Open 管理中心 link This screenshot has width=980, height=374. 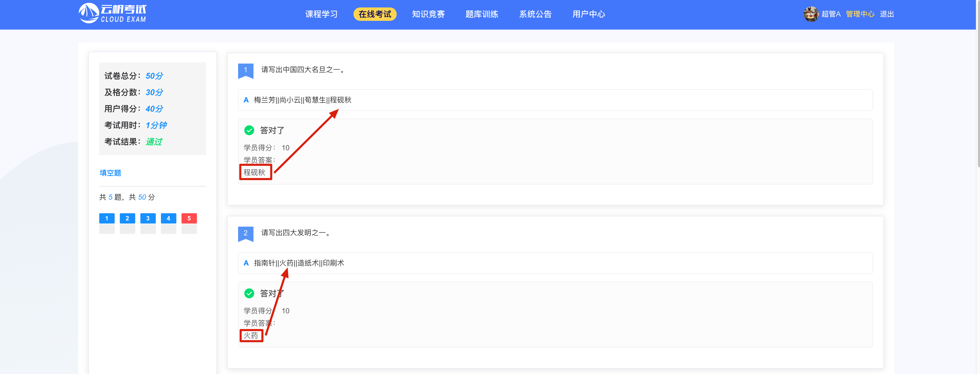[860, 14]
